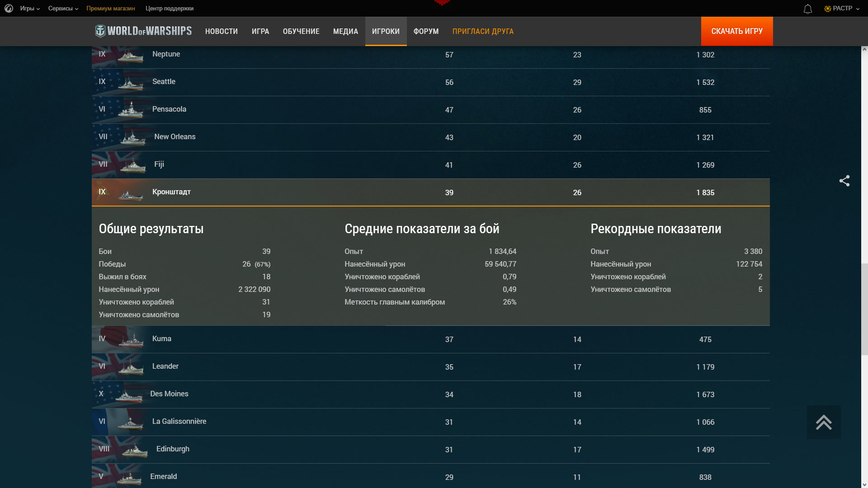Open the РАСТР account dropdown
This screenshot has width=868, height=488.
tap(842, 9)
